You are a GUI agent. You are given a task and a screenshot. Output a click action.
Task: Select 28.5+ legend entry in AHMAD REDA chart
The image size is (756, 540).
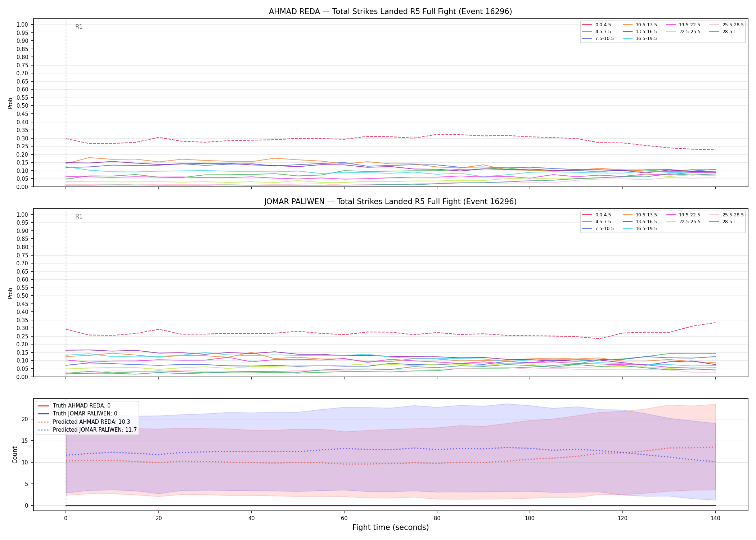[x=723, y=32]
